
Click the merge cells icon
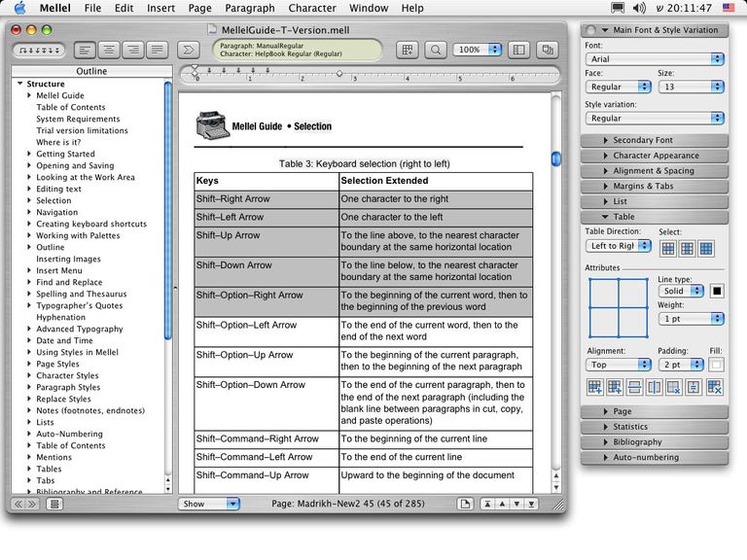click(694, 387)
